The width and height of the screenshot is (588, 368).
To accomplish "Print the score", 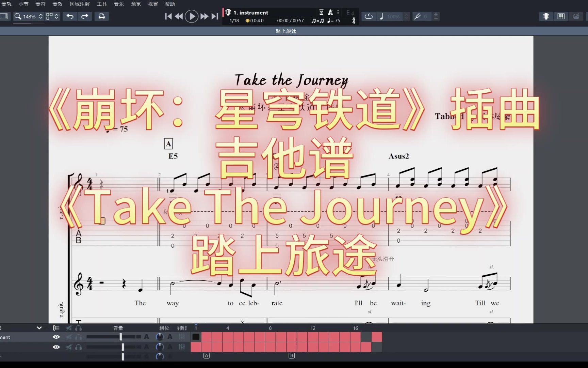I will (x=101, y=16).
